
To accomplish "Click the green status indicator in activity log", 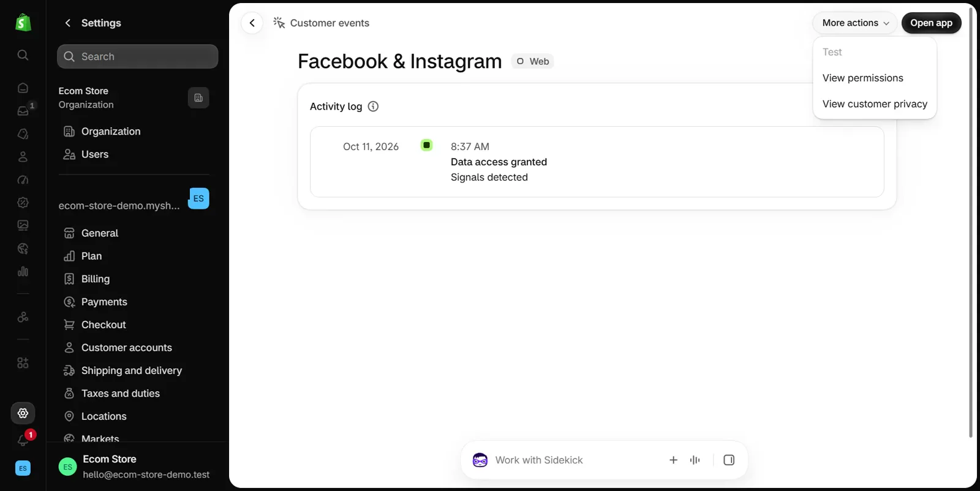I will tap(427, 145).
